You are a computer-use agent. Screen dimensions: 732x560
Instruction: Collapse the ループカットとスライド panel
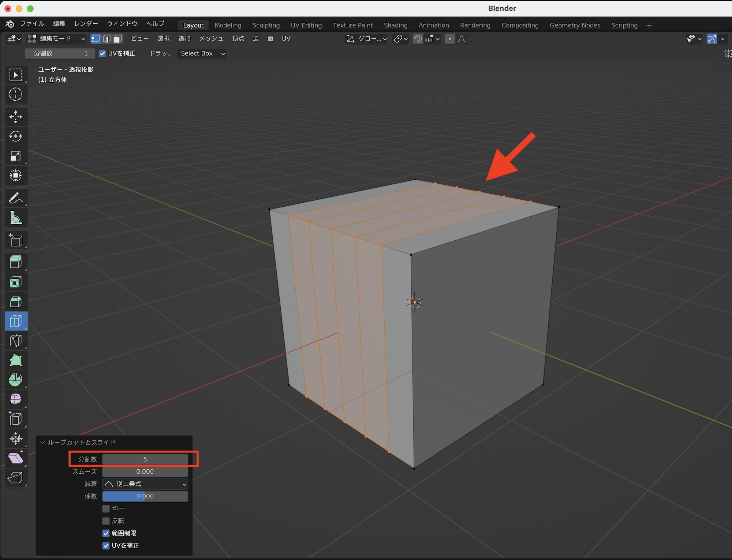point(43,442)
